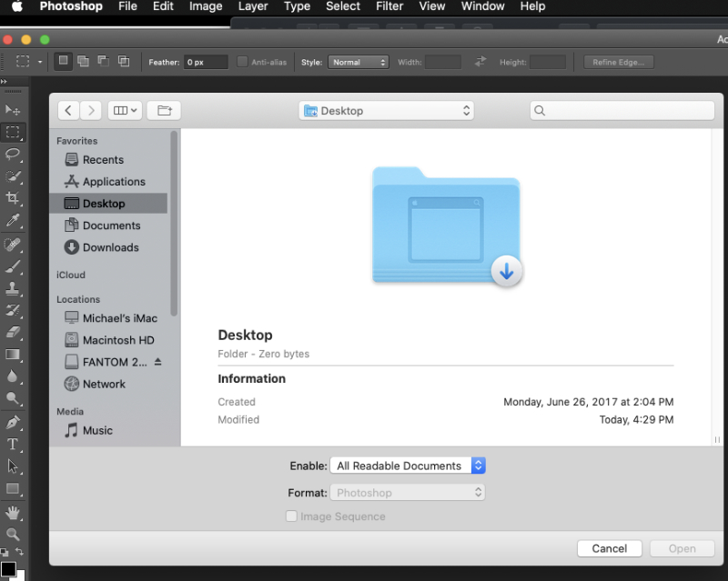Toggle the Anti-alias checkbox
Viewport: 728px width, 581px height.
coord(242,62)
